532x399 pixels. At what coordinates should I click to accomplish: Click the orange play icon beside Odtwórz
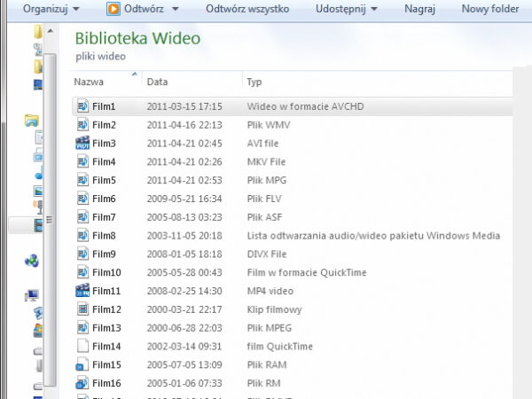tap(113, 9)
